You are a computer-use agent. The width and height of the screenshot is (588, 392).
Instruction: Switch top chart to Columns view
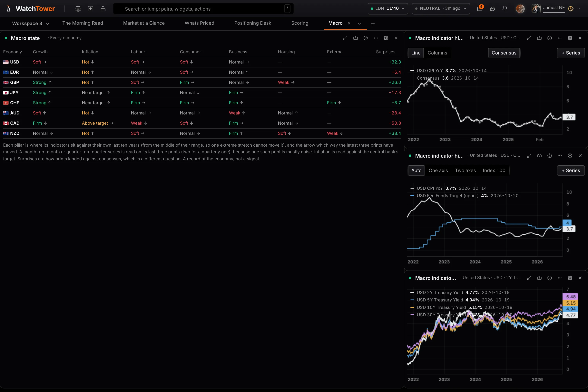tap(437, 53)
